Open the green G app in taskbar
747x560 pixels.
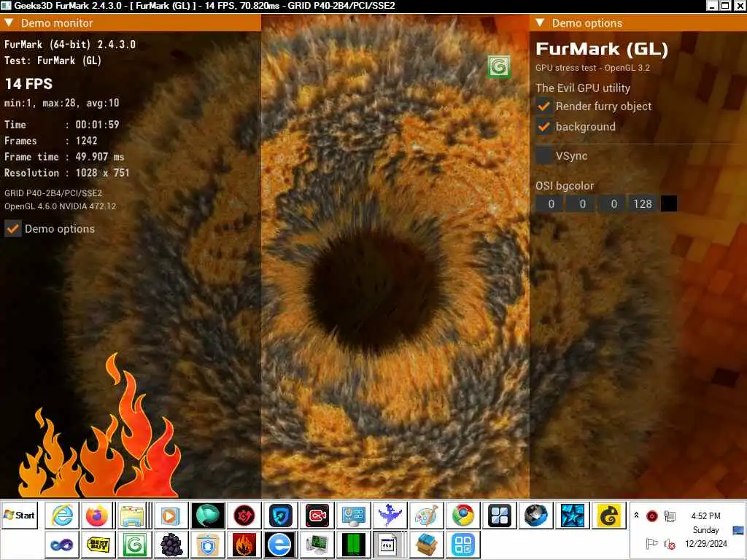tap(135, 544)
